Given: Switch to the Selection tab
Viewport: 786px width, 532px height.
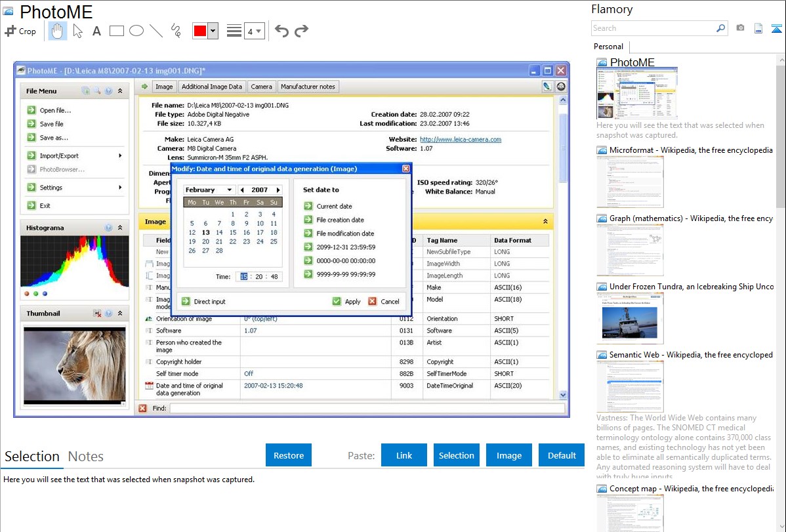Looking at the screenshot, I should coord(32,457).
